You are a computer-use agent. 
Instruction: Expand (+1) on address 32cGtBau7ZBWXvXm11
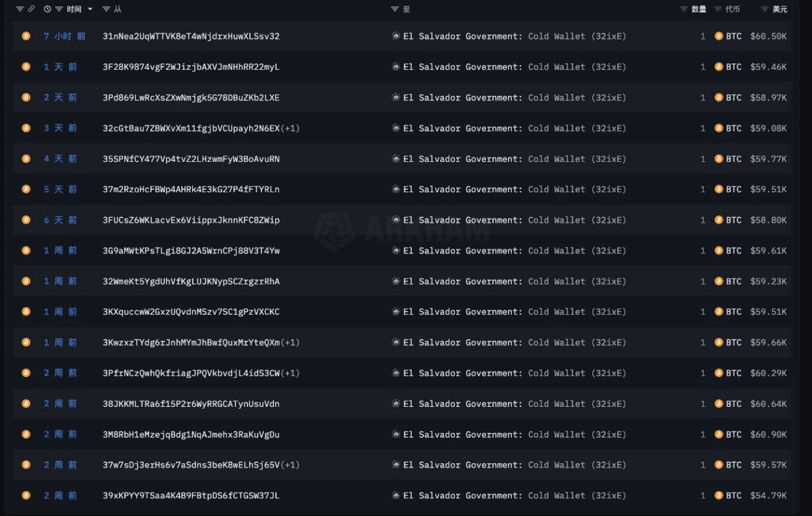(x=290, y=128)
